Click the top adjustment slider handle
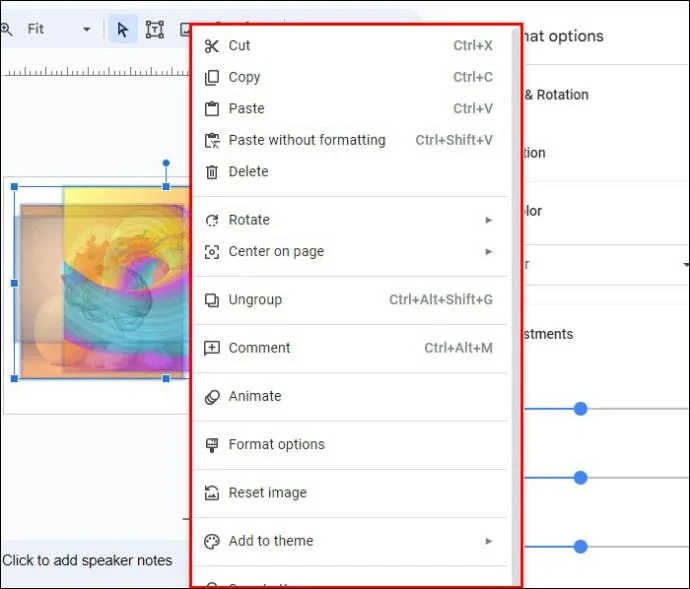 (580, 409)
